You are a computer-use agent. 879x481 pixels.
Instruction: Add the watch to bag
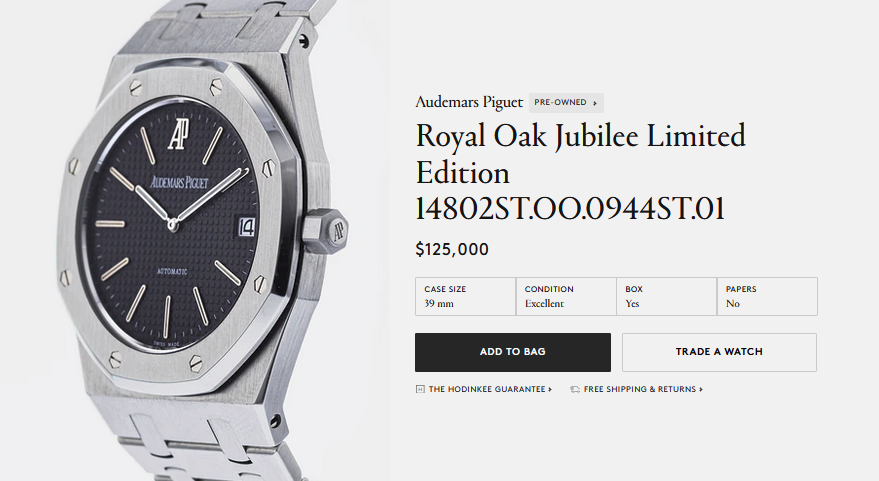tap(512, 352)
